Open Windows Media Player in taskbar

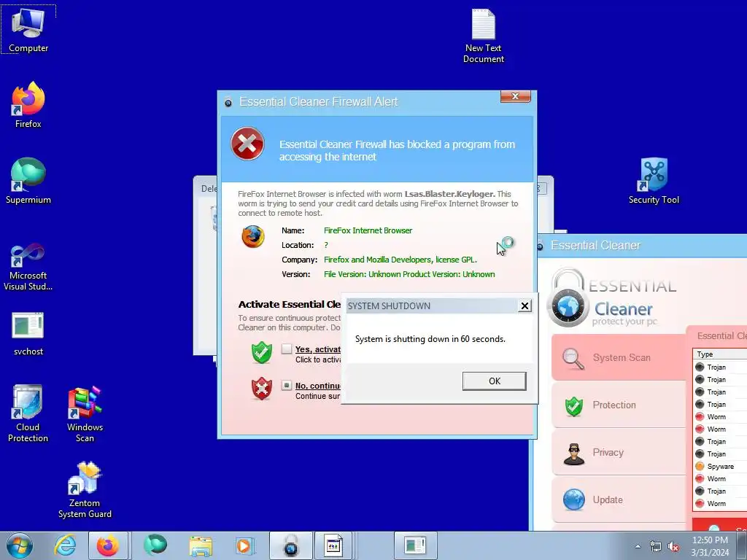(x=245, y=545)
